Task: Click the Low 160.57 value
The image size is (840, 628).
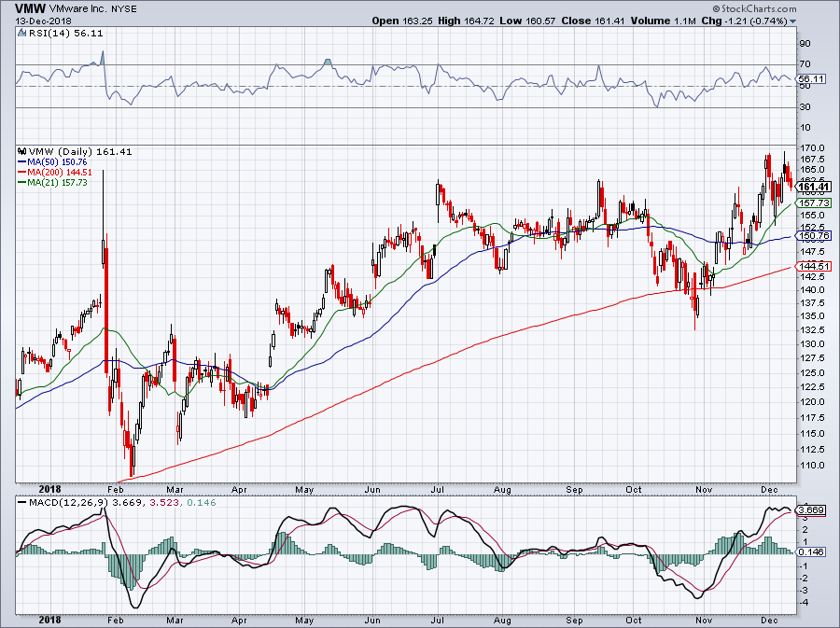Action: (527, 21)
